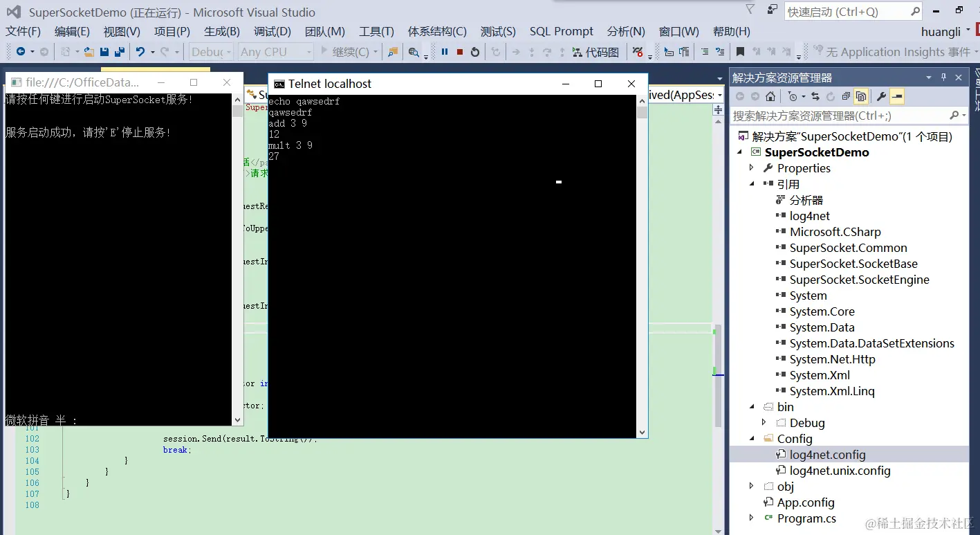Select log4net.config in Solution Explorer

tap(828, 455)
